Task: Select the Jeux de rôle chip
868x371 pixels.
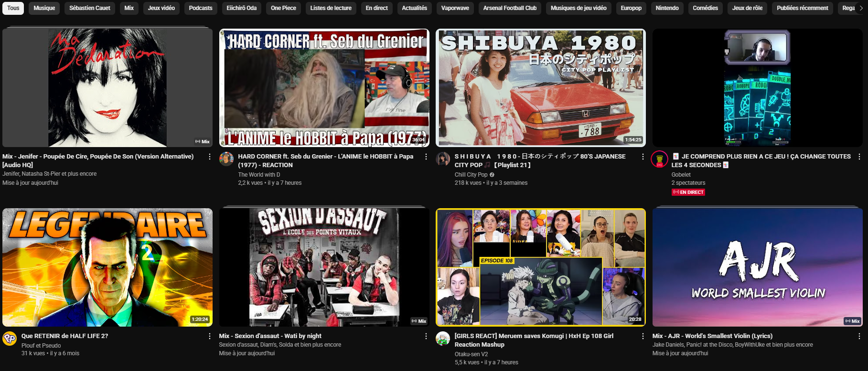Action: point(748,8)
